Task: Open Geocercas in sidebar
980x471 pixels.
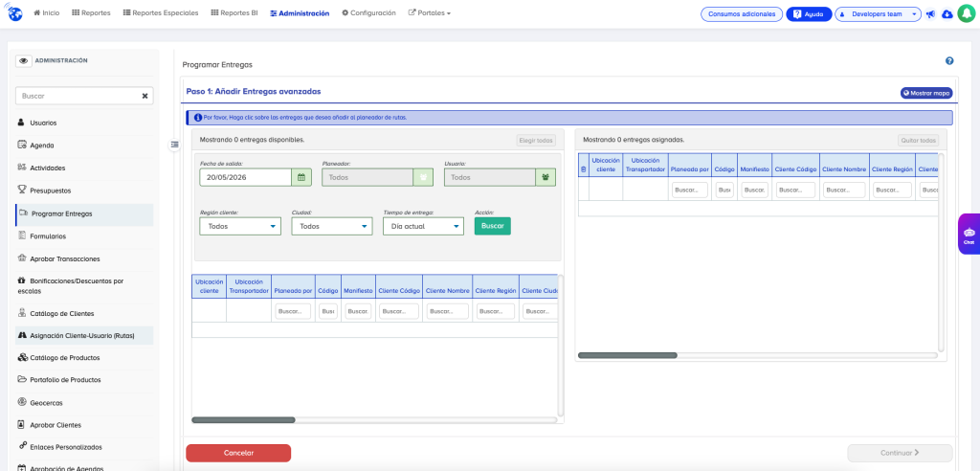Action: pyautogui.click(x=84, y=403)
